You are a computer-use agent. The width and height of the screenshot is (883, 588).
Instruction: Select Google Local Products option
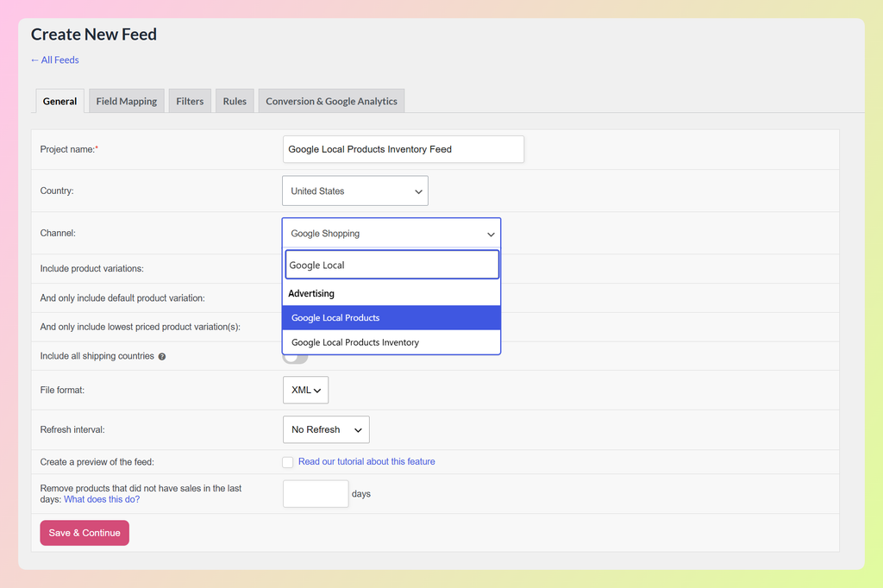tap(391, 317)
